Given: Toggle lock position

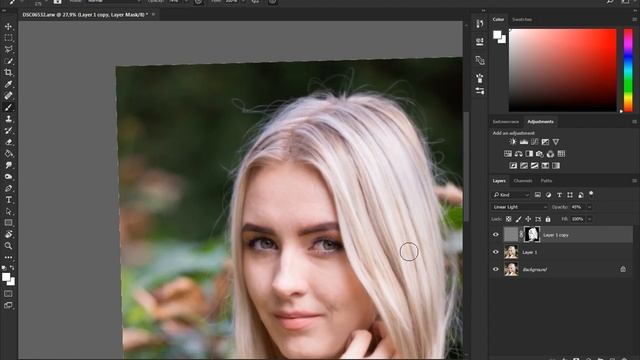Looking at the screenshot, I should click(x=528, y=219).
